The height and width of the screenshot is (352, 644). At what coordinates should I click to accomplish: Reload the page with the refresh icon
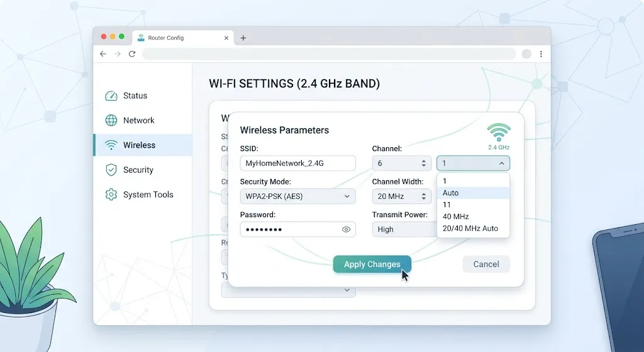(132, 54)
